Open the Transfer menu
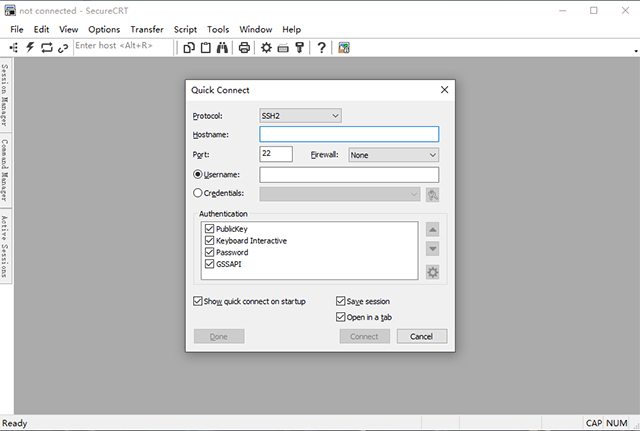Screen dimensions: 640x431 (x=146, y=29)
